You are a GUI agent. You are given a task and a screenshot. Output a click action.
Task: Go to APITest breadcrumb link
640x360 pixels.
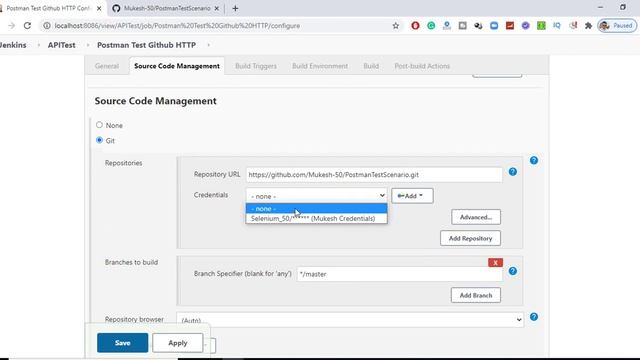pyautogui.click(x=61, y=45)
